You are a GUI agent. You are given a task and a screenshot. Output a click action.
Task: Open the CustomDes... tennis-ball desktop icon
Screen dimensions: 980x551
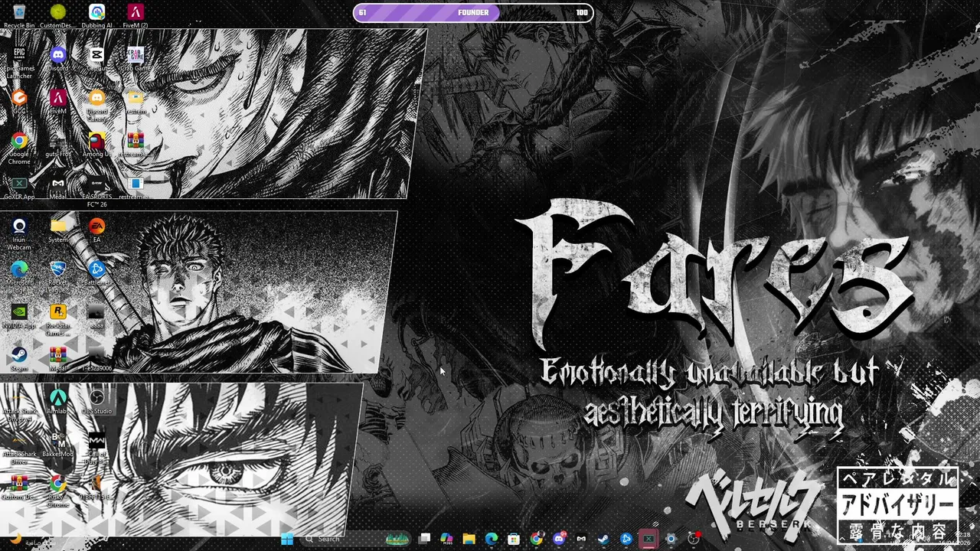click(x=58, y=15)
